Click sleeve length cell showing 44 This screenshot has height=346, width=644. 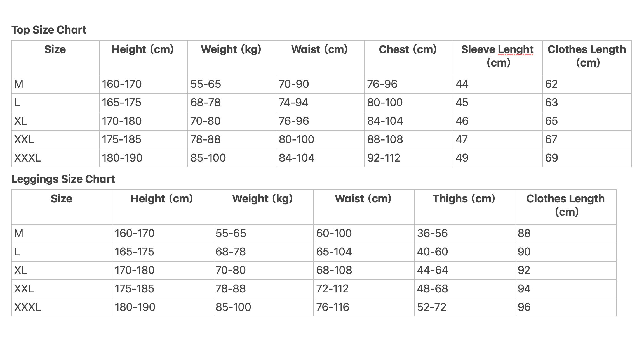click(462, 84)
